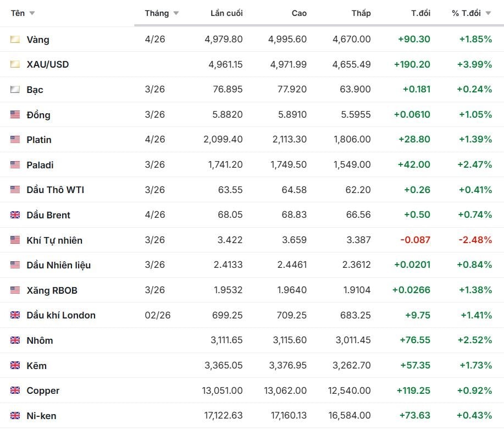Screen dimensions: 504x429
Task: Click the US flag beside Khí Tự nhiên
Action: [x=15, y=240]
